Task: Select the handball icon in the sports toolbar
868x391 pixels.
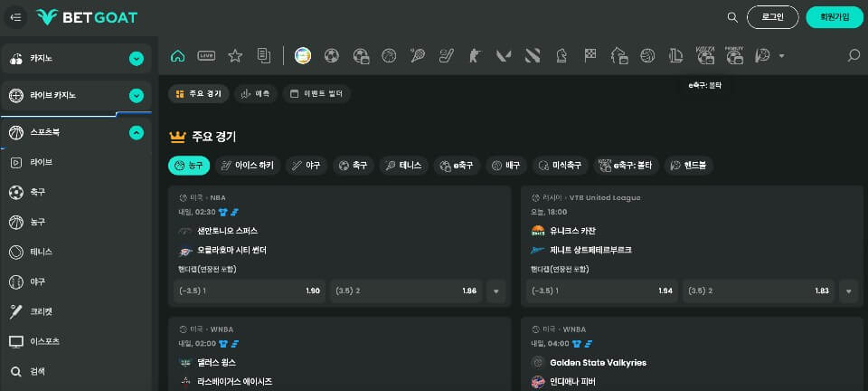Action: 762,55
